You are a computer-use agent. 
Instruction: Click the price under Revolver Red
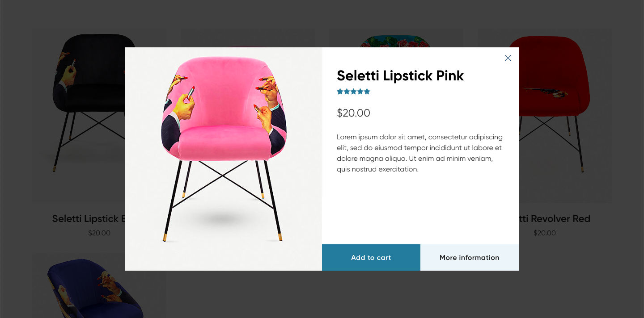pyautogui.click(x=544, y=233)
